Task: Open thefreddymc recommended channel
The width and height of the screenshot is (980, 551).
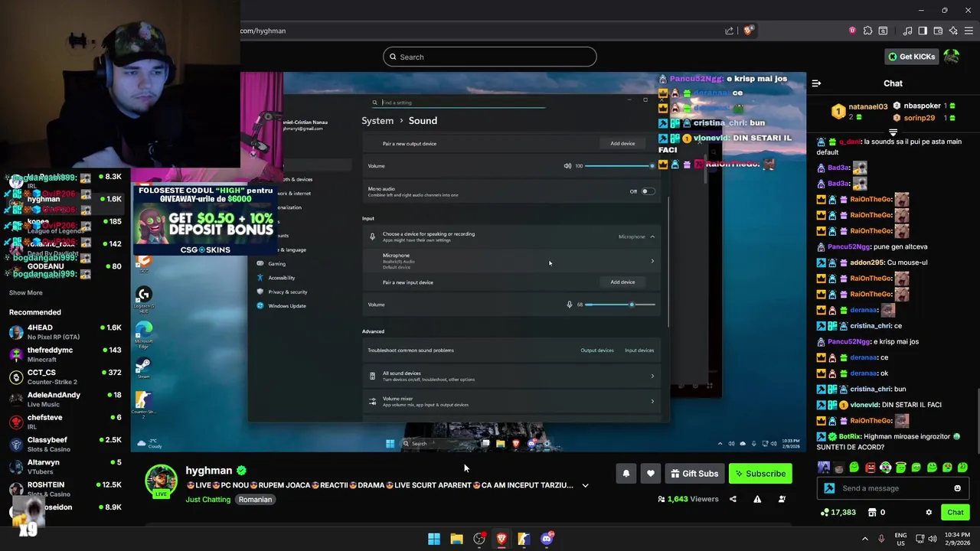Action: (x=64, y=354)
